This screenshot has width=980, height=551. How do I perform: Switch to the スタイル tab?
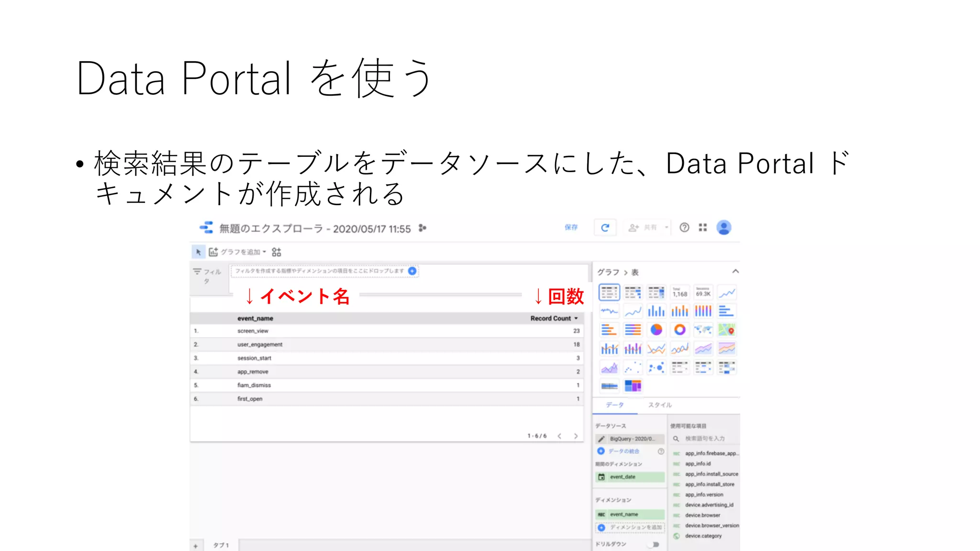660,405
